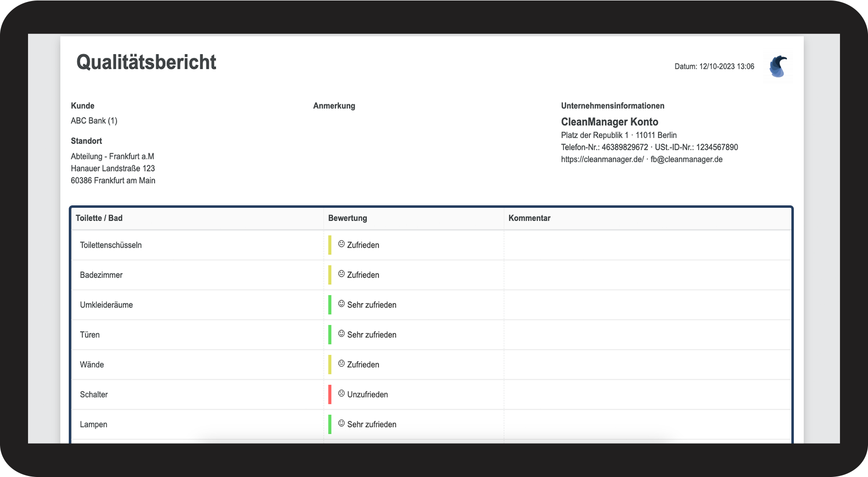Click green rating bar for Umkleideräume
This screenshot has height=477, width=868.
pyautogui.click(x=330, y=305)
